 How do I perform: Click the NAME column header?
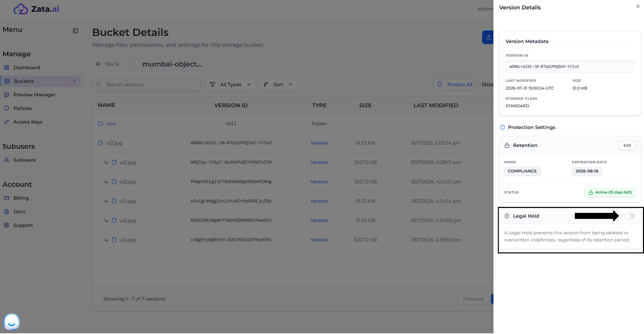(x=106, y=105)
